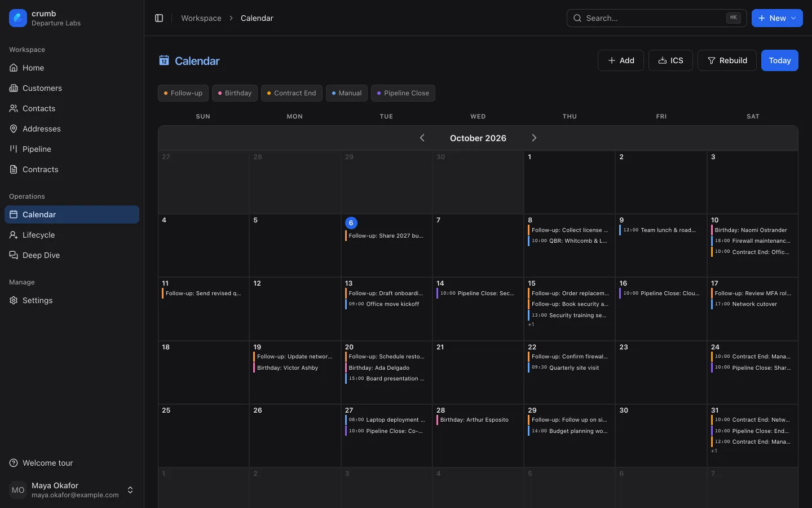
Task: Start the Welcome tour
Action: pyautogui.click(x=72, y=463)
